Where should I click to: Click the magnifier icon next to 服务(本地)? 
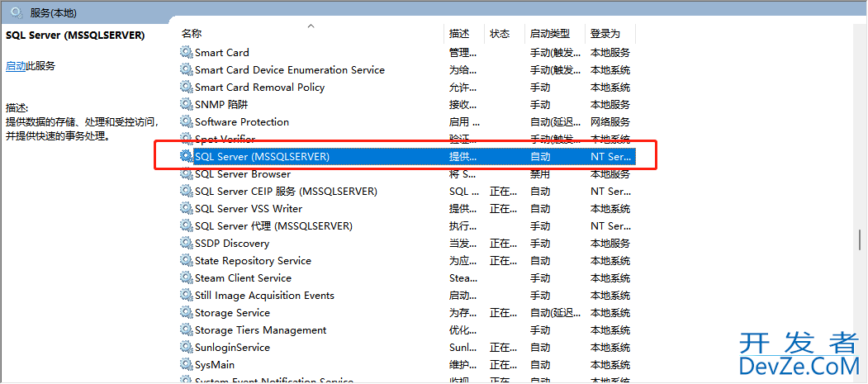coord(17,12)
